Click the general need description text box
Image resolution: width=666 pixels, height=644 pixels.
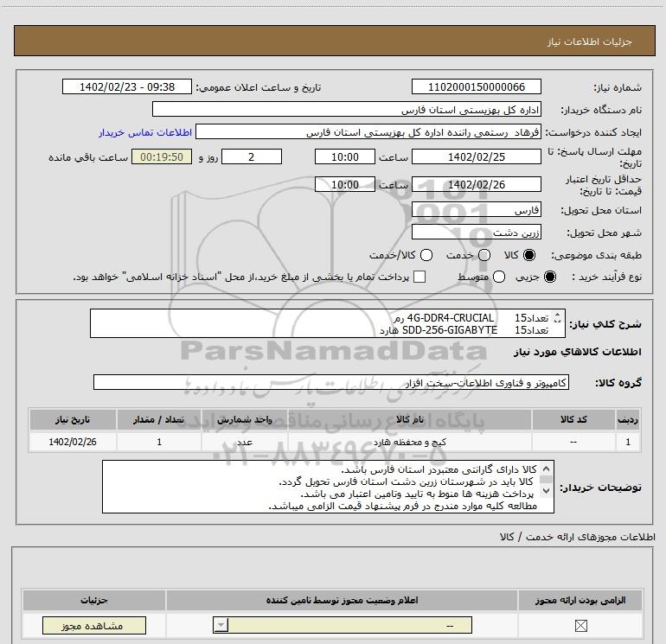tap(328, 323)
